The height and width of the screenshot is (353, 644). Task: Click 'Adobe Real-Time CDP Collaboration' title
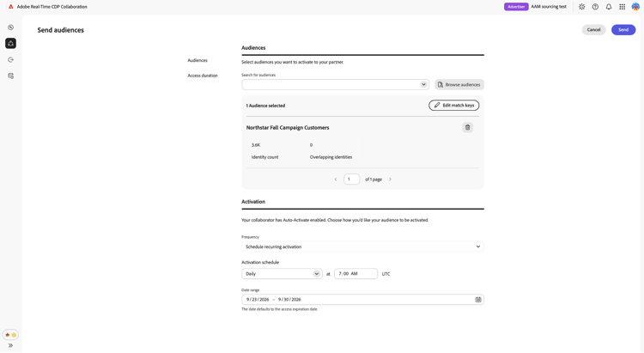(x=52, y=7)
